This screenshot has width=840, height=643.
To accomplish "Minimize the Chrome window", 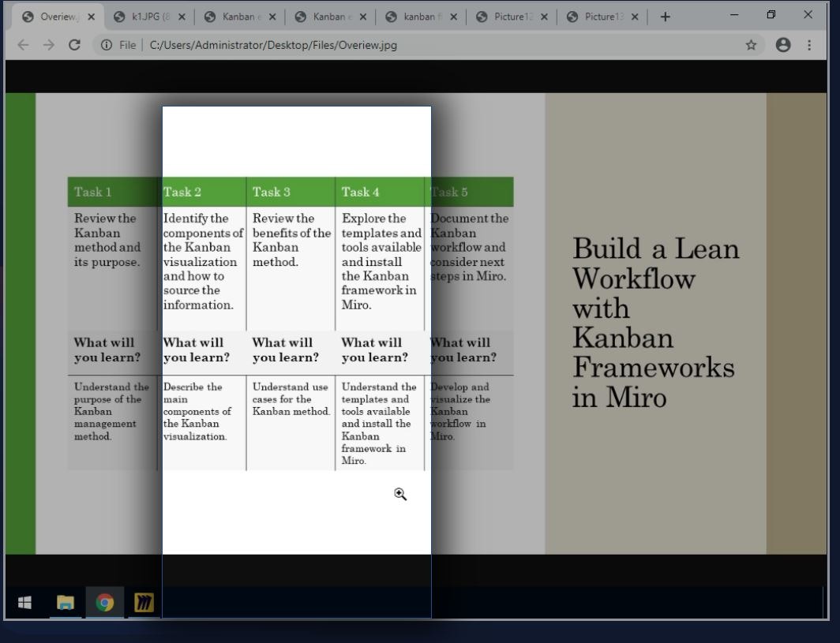I will click(x=734, y=15).
